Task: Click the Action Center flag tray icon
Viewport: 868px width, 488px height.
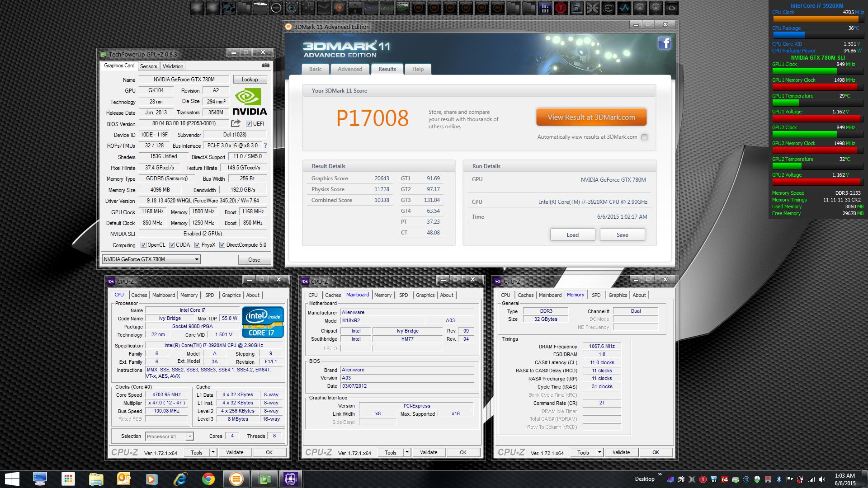Action: click(790, 479)
